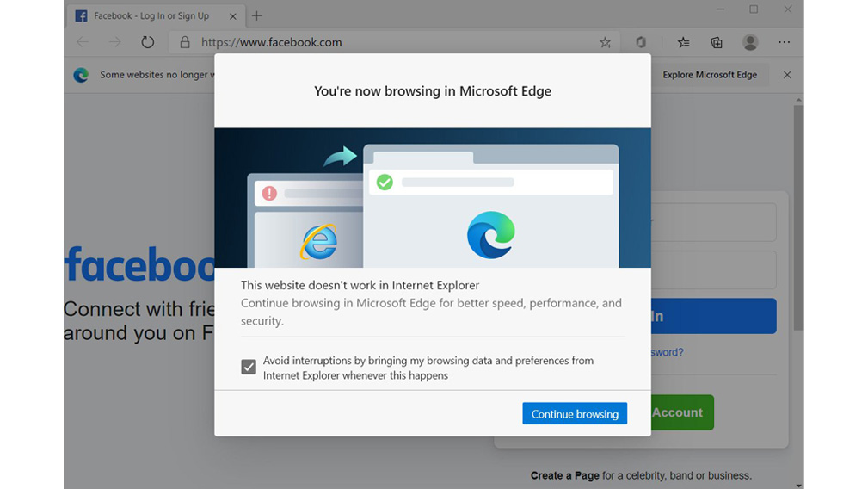This screenshot has width=868, height=489.
Task: Uncheck the Avoid interruptions checkbox
Action: click(249, 367)
